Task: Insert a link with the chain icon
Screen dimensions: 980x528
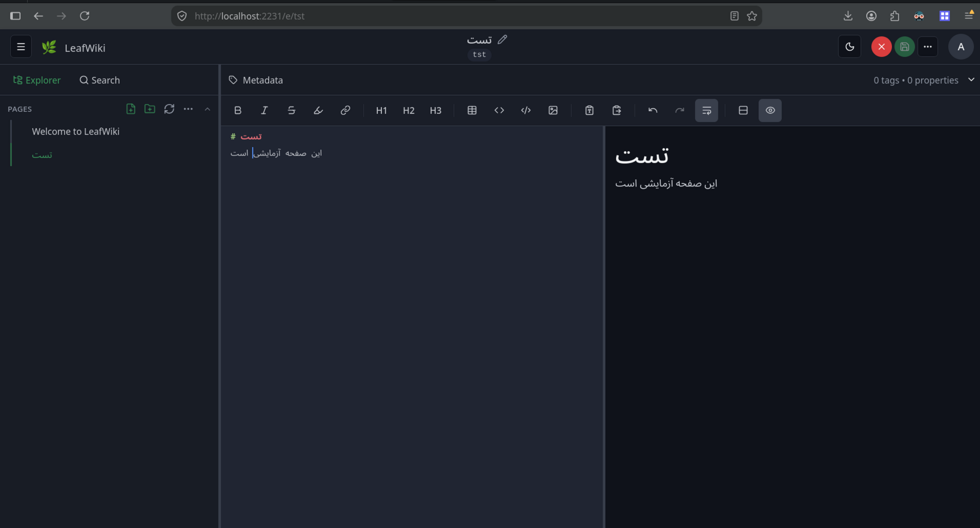Action: 345,110
